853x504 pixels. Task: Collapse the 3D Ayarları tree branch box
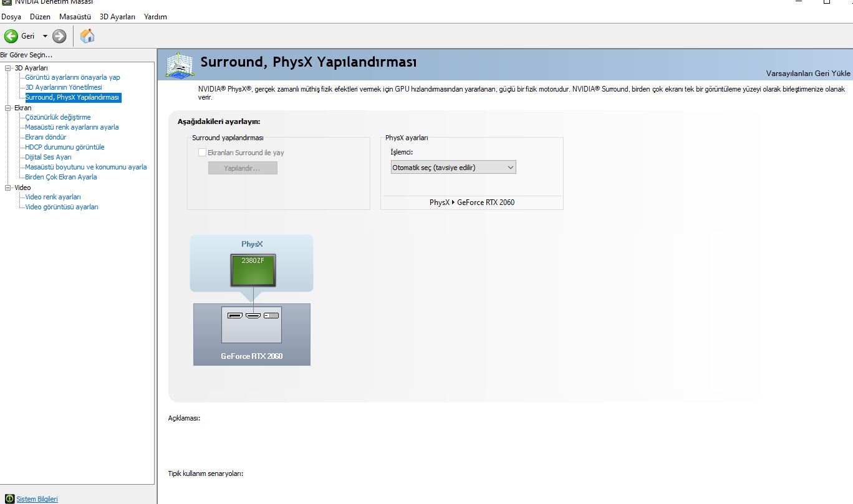pyautogui.click(x=8, y=68)
